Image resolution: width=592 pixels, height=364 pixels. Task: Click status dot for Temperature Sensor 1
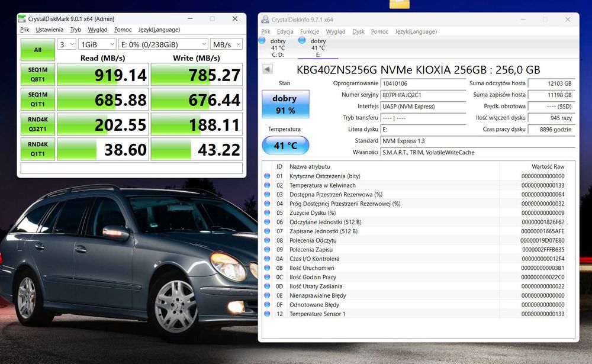267,314
